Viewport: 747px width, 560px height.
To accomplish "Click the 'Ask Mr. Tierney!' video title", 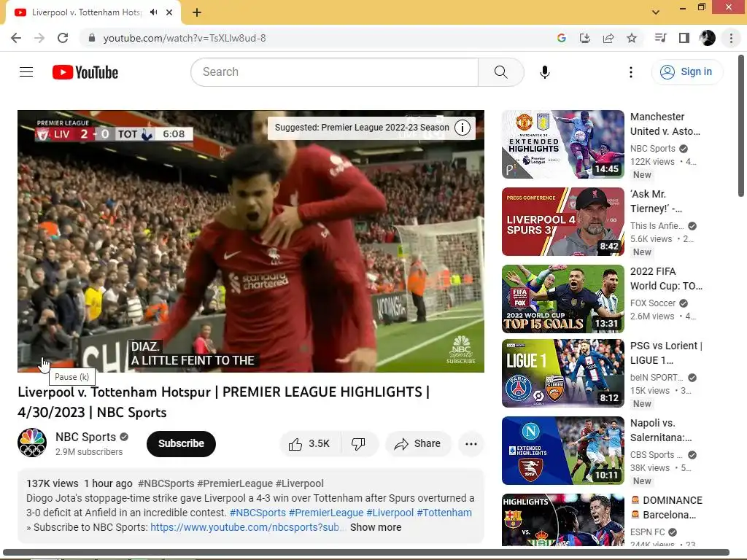I will (x=656, y=201).
